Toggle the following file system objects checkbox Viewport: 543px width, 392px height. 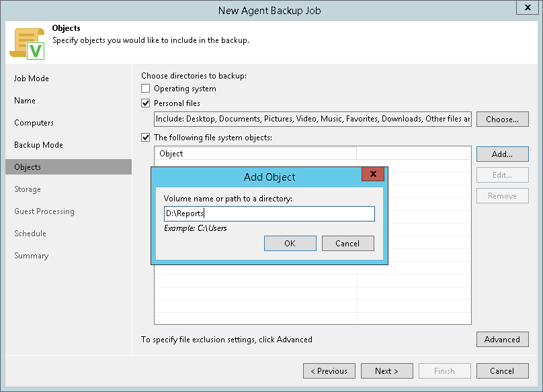(x=146, y=138)
